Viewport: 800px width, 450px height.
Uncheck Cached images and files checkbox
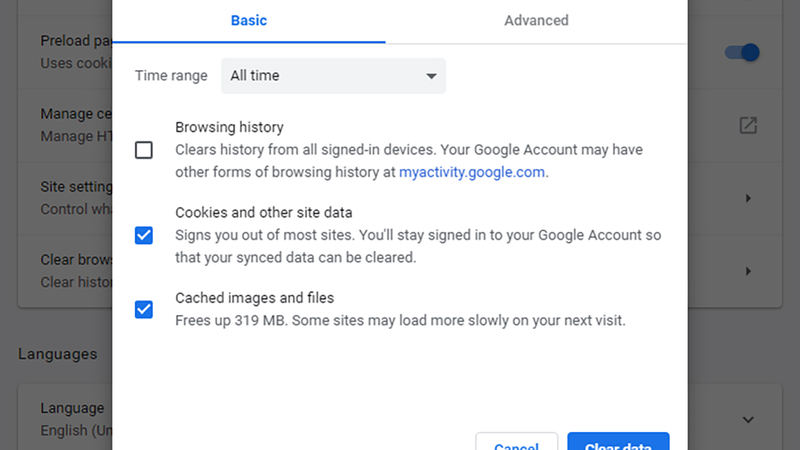(x=144, y=309)
